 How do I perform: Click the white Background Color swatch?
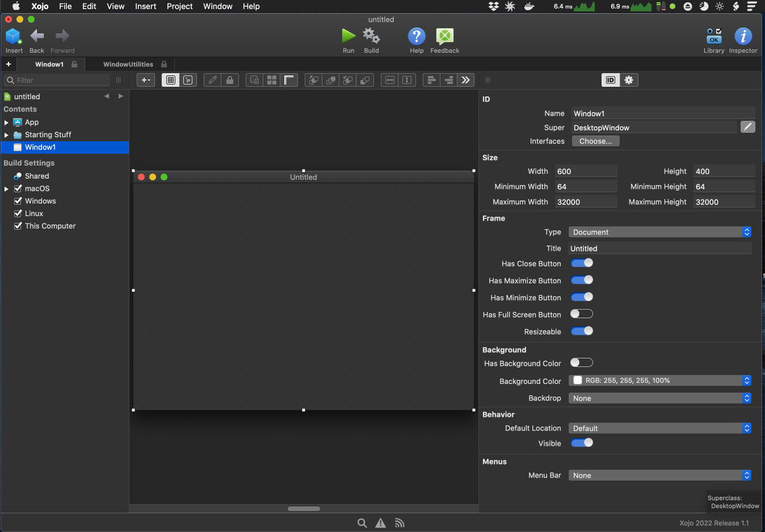point(578,381)
